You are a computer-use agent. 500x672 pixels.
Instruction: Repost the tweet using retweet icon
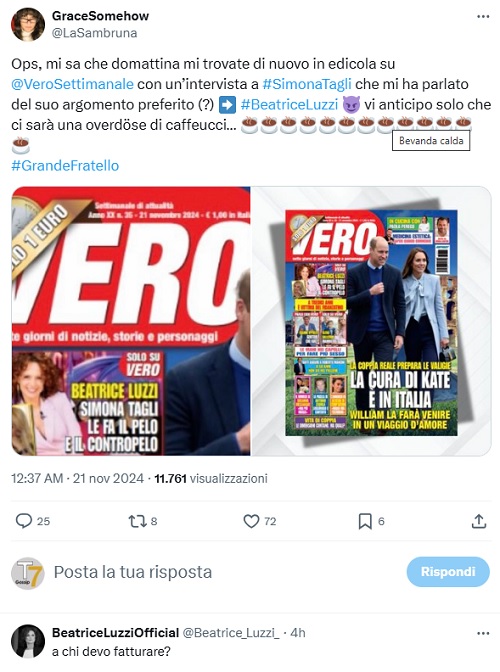(138, 521)
